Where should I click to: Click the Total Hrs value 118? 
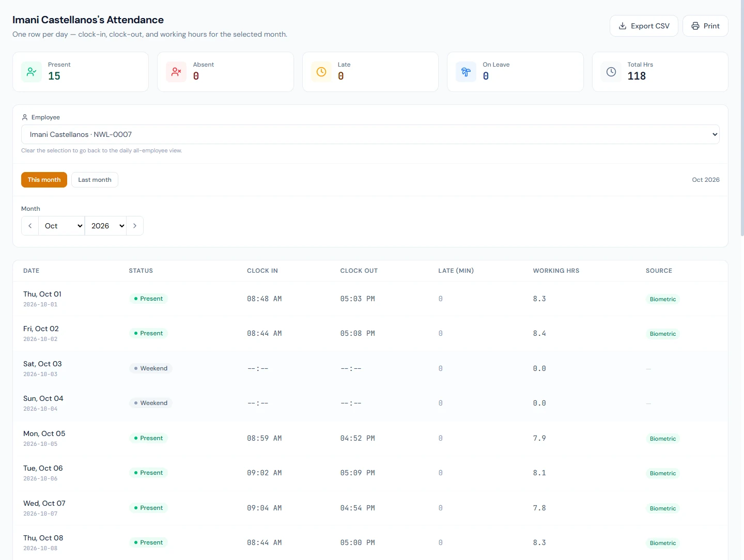637,76
